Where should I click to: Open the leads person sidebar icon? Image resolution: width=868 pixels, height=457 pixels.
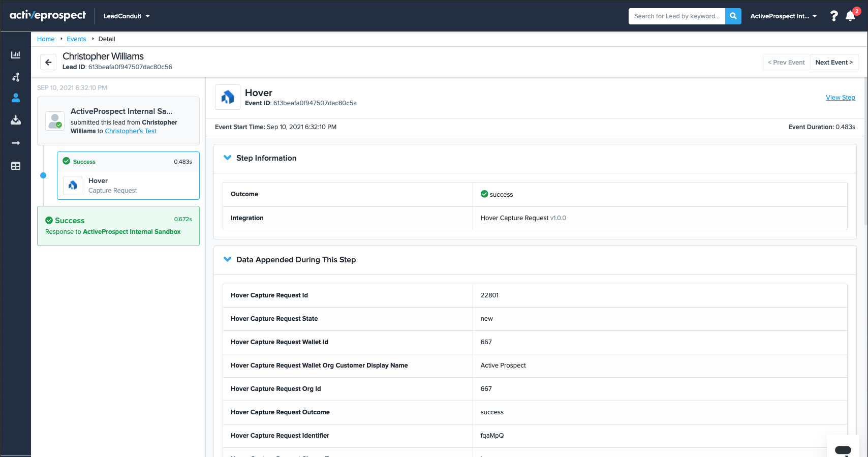coord(16,98)
